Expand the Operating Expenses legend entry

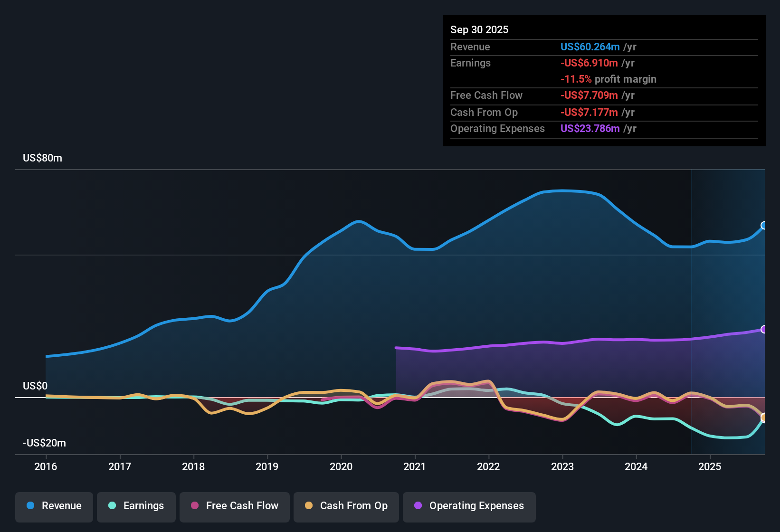click(469, 506)
